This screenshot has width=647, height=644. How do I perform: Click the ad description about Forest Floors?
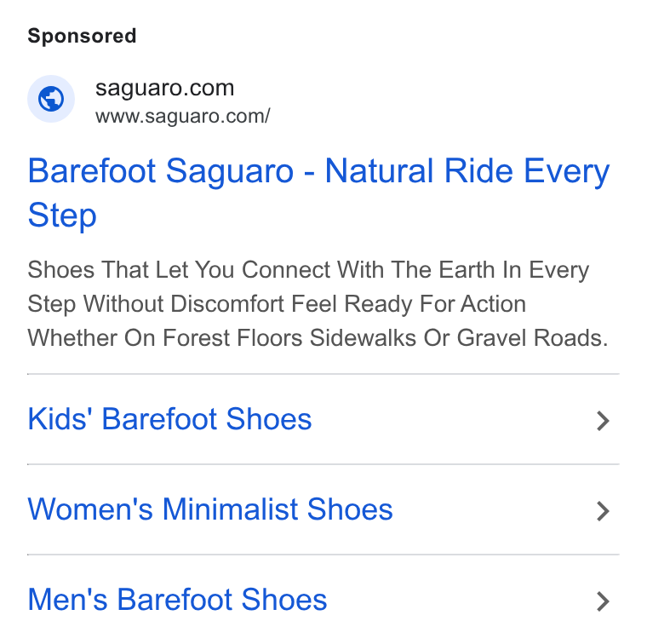click(318, 304)
